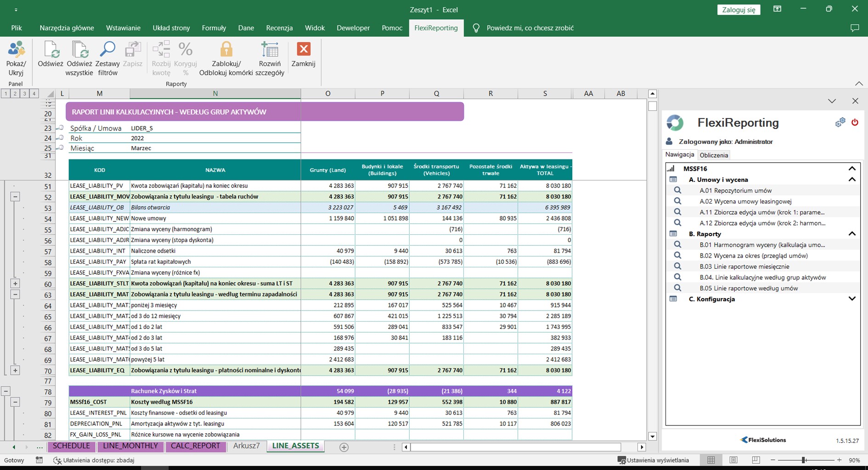The width and height of the screenshot is (868, 470).
Task: Collapse outline group at row 52
Action: pos(15,197)
